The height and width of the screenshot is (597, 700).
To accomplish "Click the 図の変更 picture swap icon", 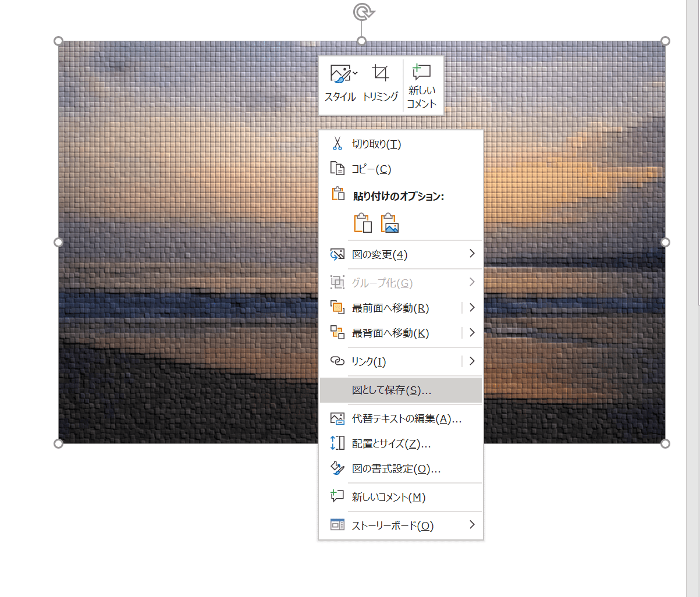I will point(337,254).
